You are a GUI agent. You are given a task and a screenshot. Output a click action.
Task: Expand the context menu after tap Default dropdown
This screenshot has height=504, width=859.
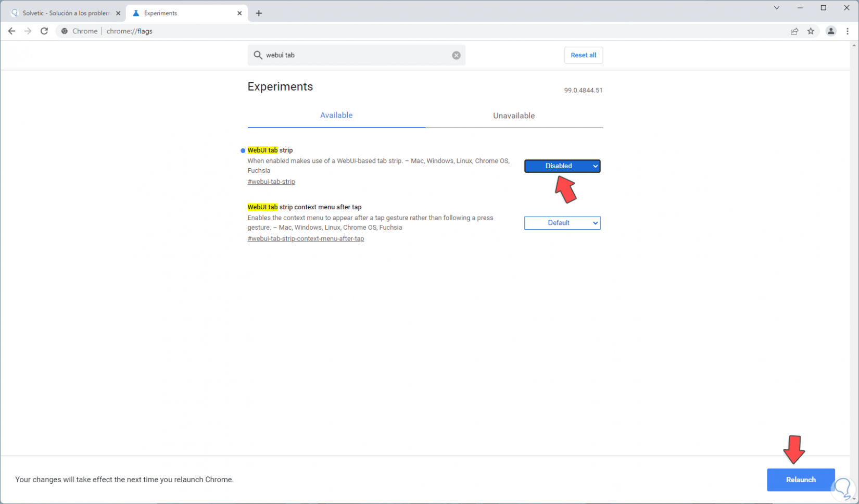562,223
